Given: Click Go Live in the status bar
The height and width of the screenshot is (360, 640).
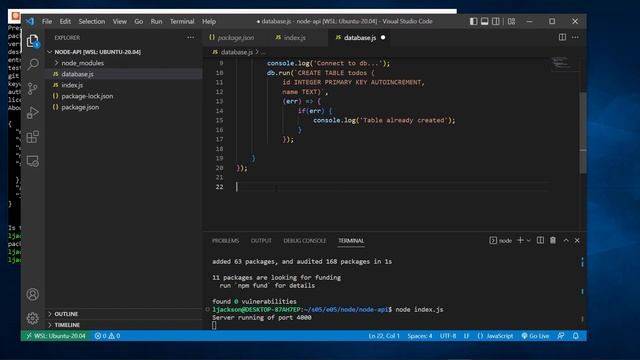Looking at the screenshot, I should 535,336.
